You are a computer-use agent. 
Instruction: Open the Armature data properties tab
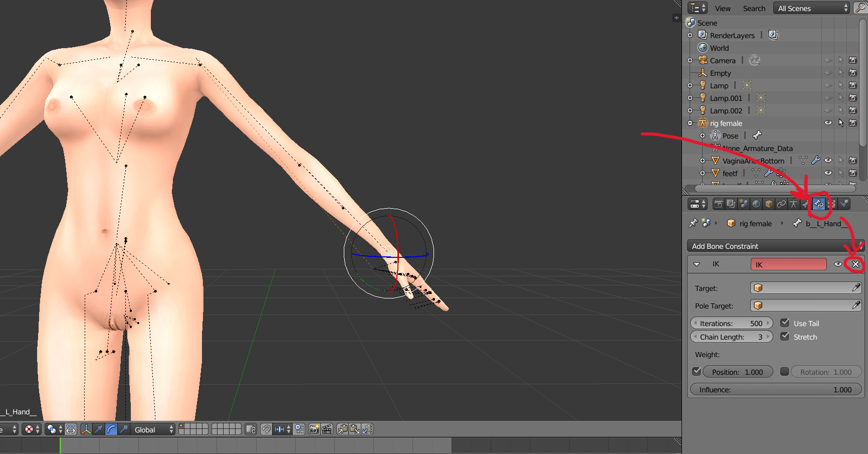(793, 204)
